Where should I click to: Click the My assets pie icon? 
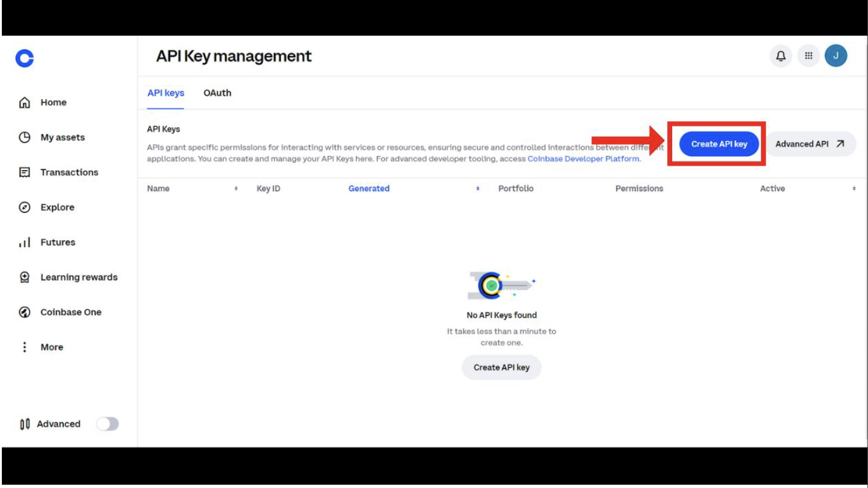click(x=25, y=137)
